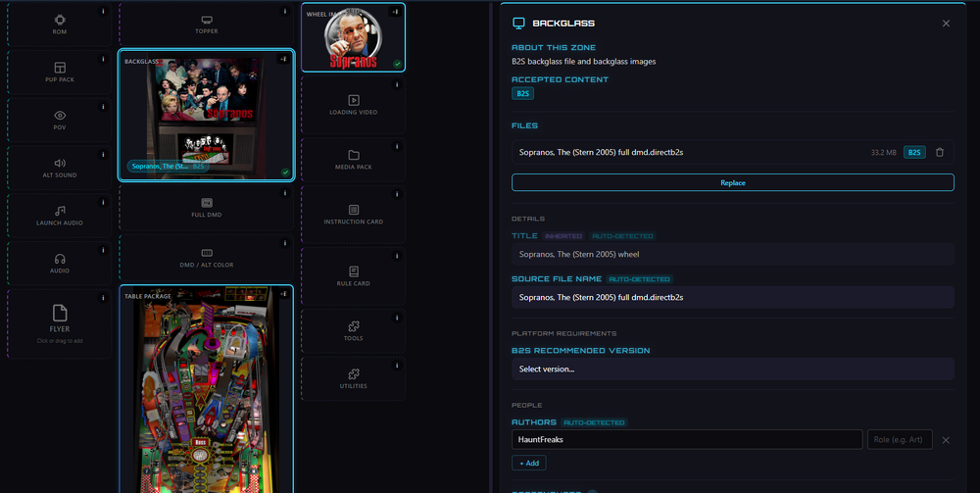
Task: Click the Flyer document icon
Action: (x=60, y=313)
